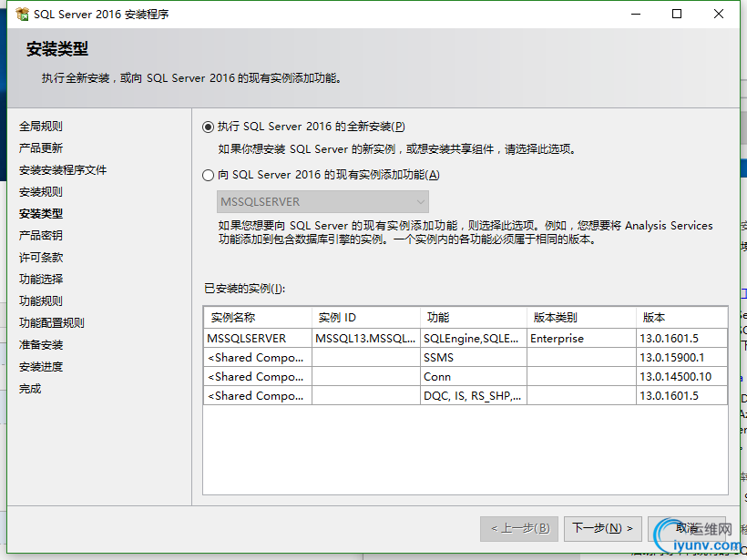This screenshot has width=747, height=560.
Task: Open the 安装安装程序文件 step
Action: [x=63, y=170]
